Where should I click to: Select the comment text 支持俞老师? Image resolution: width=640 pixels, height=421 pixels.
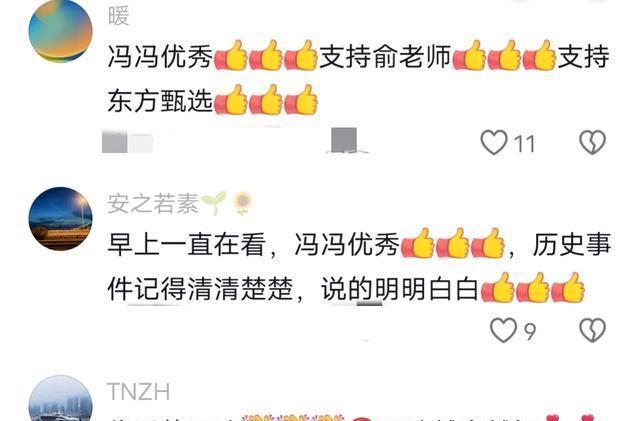coord(384,57)
